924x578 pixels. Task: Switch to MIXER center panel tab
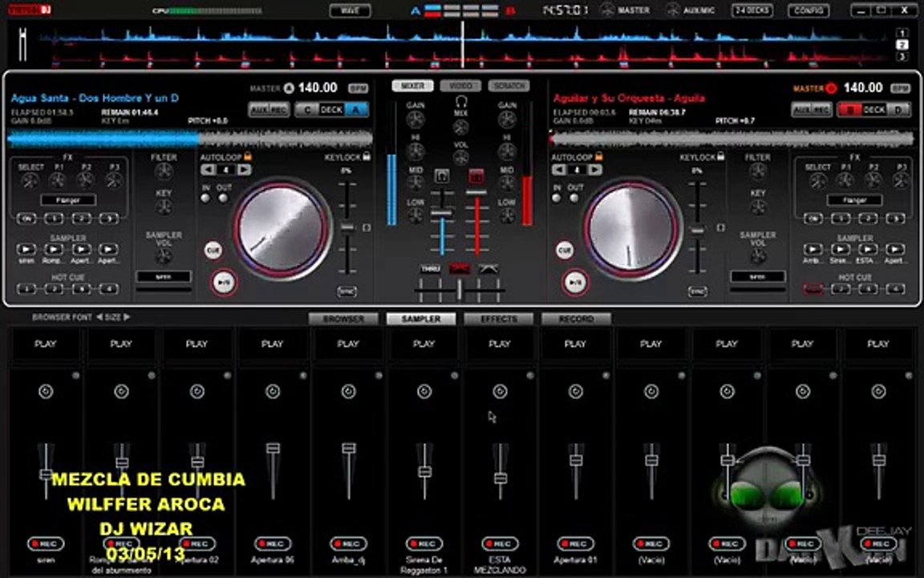pos(412,86)
